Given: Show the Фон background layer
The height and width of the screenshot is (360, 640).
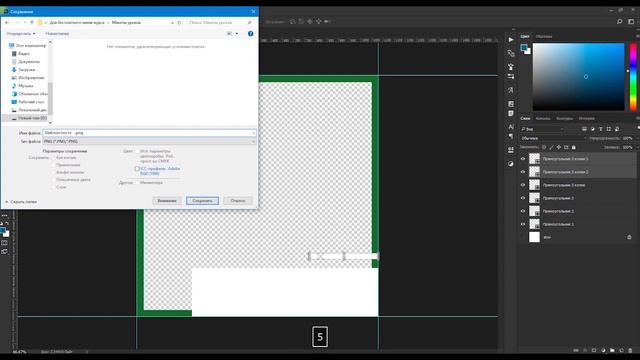Looking at the screenshot, I should [x=523, y=237].
